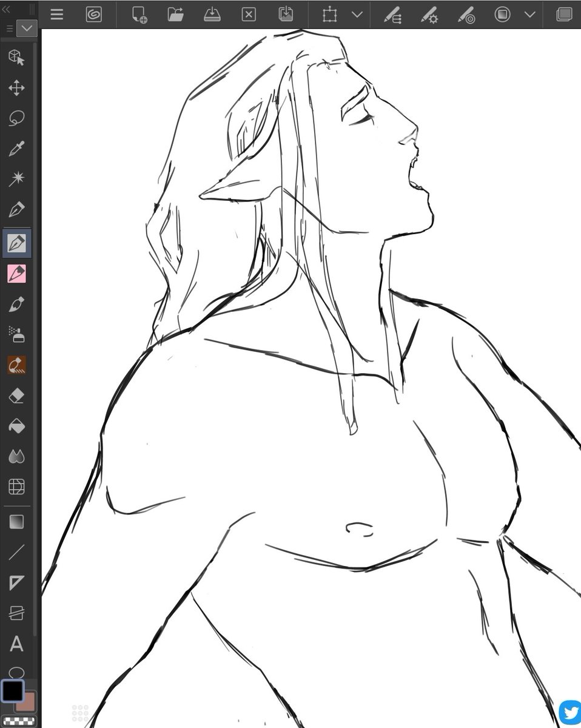Open the Layer palette stacked-layers icon
The height and width of the screenshot is (728, 581).
pyautogui.click(x=564, y=15)
